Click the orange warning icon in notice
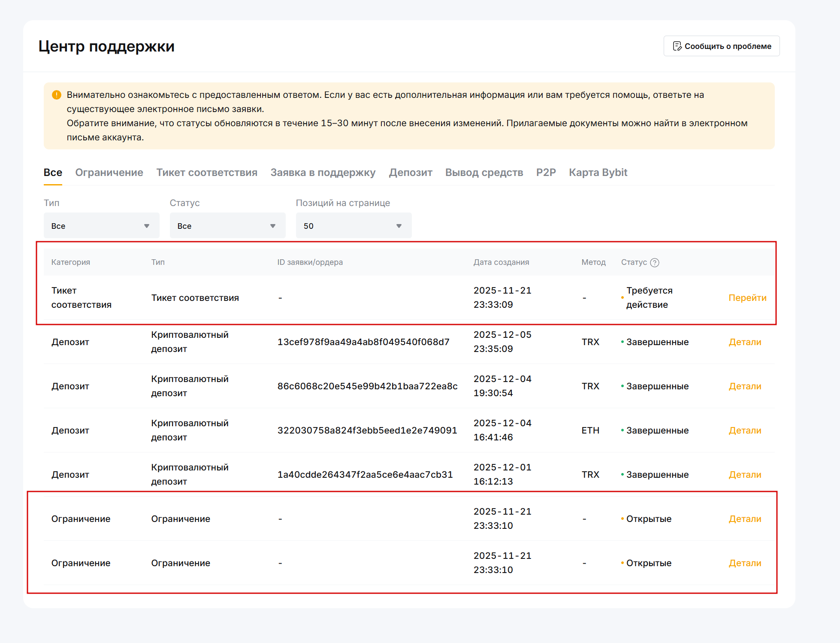Image resolution: width=840 pixels, height=643 pixels. point(56,95)
